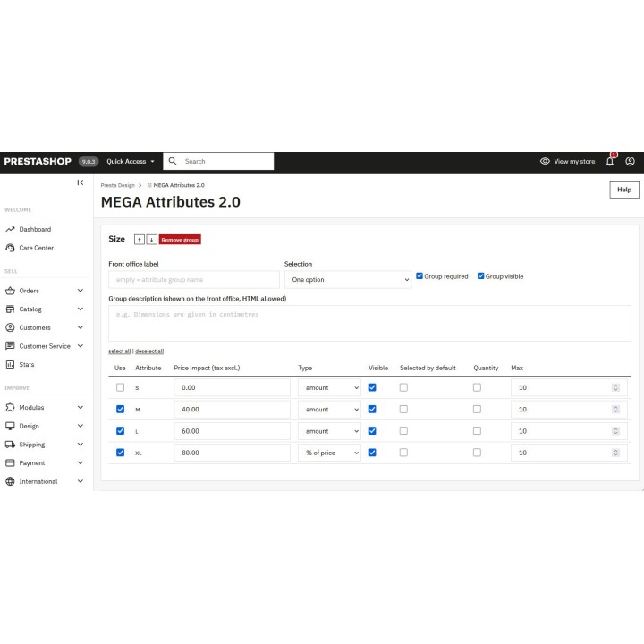The image size is (644, 644).
Task: Click the Payment card icon
Action: coord(10,463)
